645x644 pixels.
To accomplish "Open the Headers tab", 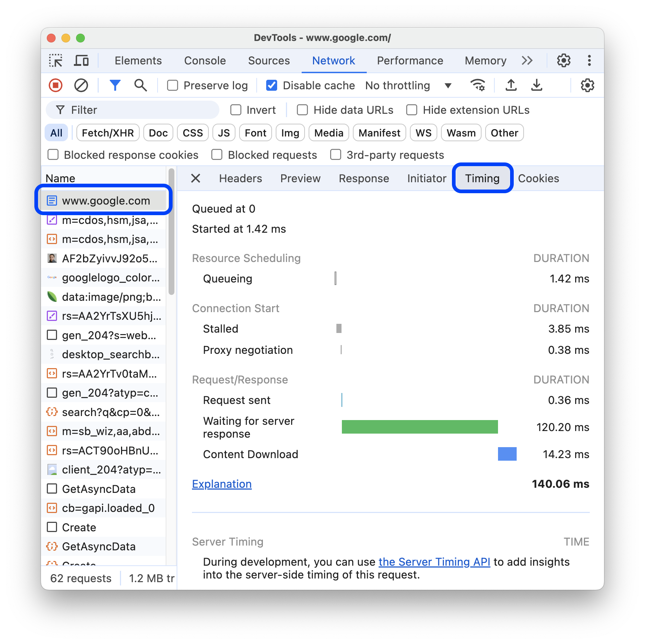I will [x=240, y=178].
